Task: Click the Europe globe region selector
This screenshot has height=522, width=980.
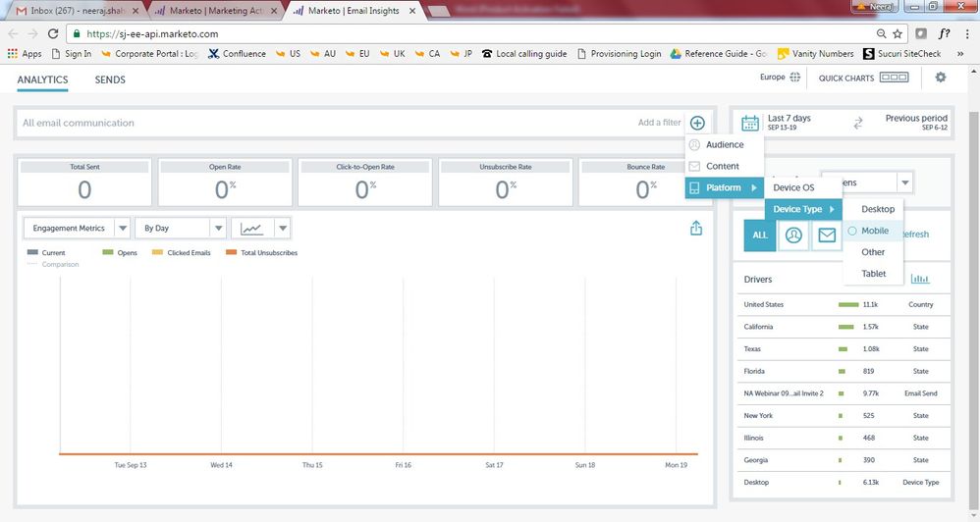Action: (x=780, y=78)
